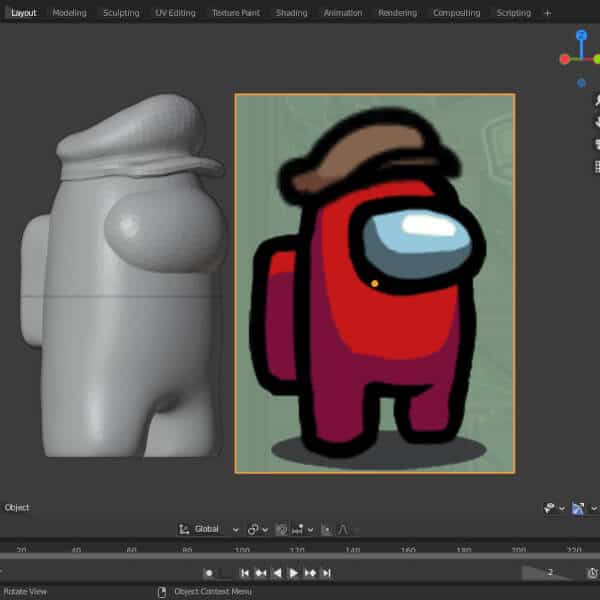Open the Shading workspace tab
Screen dimensions: 600x600
coord(291,13)
